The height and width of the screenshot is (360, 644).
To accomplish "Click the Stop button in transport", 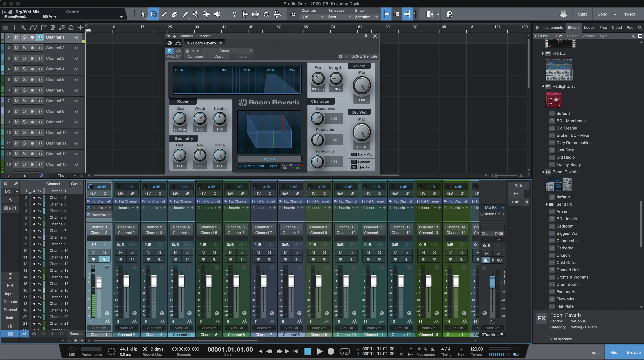I will pos(307,351).
